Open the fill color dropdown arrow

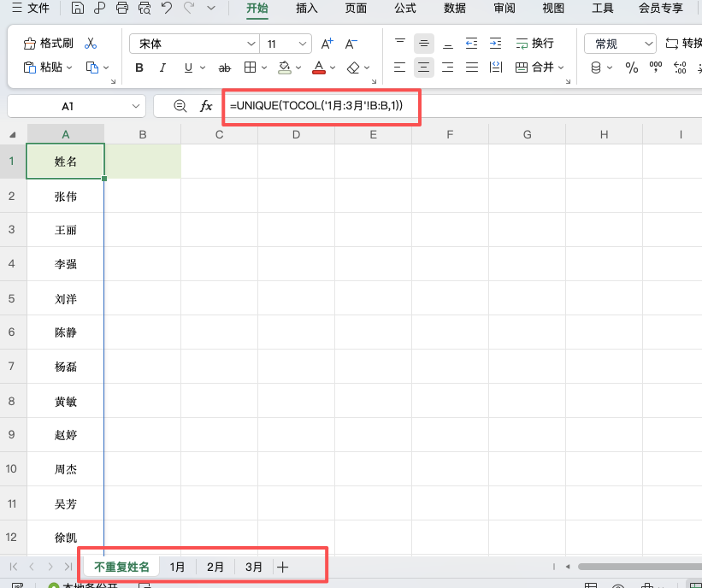(298, 68)
